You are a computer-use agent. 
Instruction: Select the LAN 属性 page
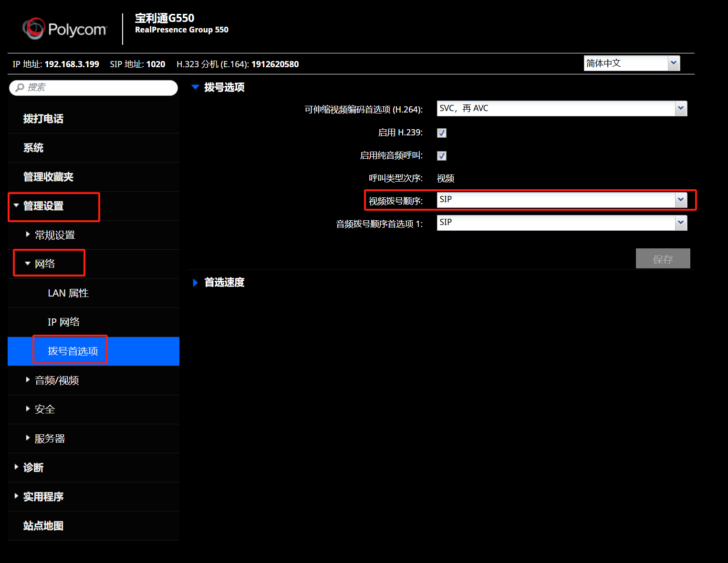click(x=68, y=293)
